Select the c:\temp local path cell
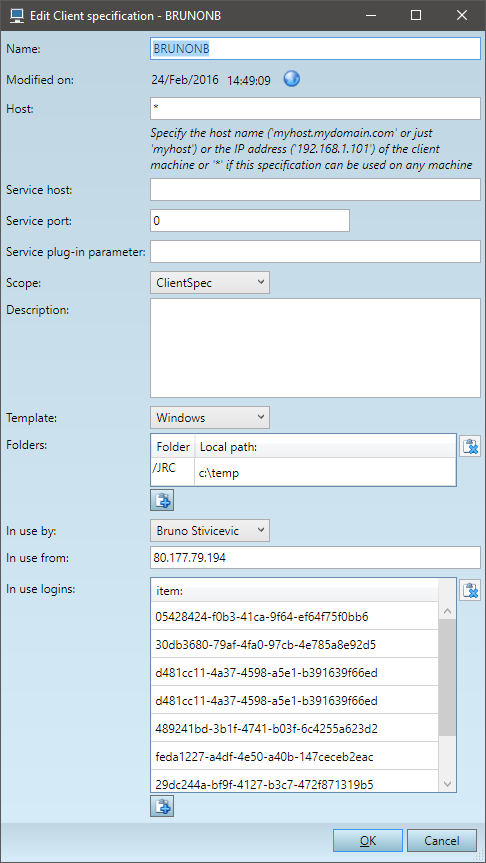Screen dimensions: 486x863 pyautogui.click(x=325, y=472)
